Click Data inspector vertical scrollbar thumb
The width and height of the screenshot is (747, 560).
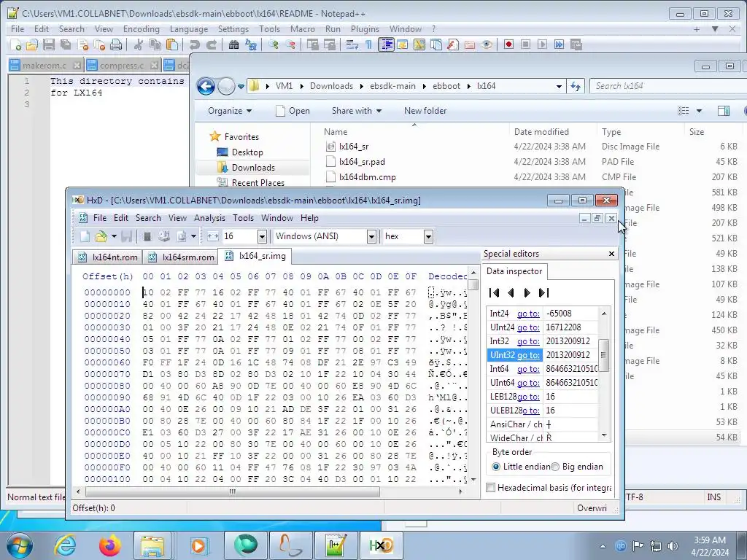(x=603, y=355)
